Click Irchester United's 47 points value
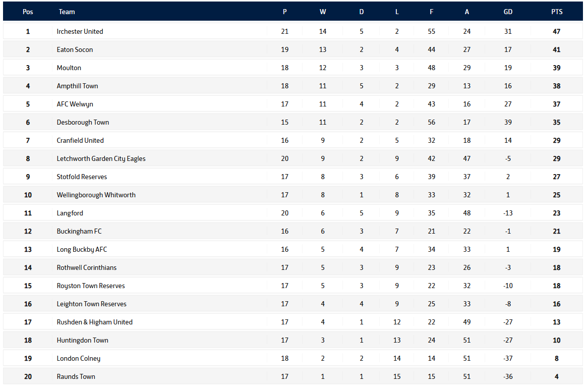 [557, 31]
